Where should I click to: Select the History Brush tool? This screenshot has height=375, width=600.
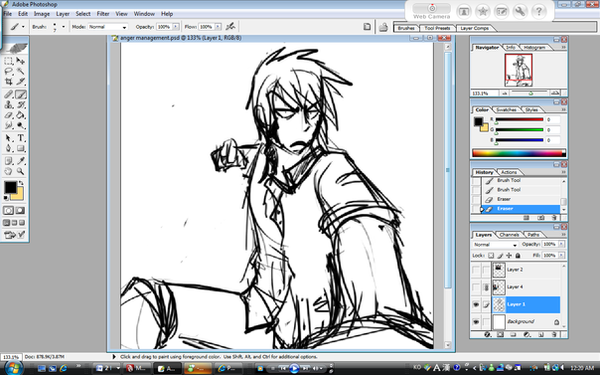pos(21,104)
